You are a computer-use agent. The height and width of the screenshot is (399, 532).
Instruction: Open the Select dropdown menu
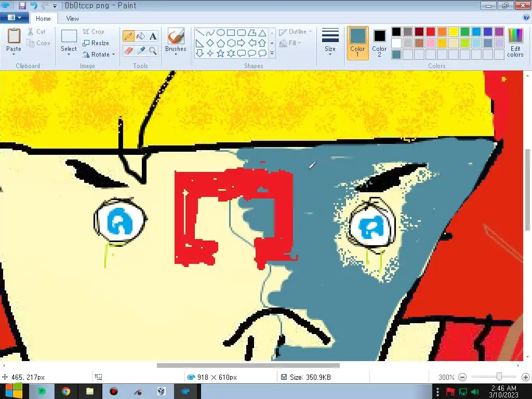point(69,55)
